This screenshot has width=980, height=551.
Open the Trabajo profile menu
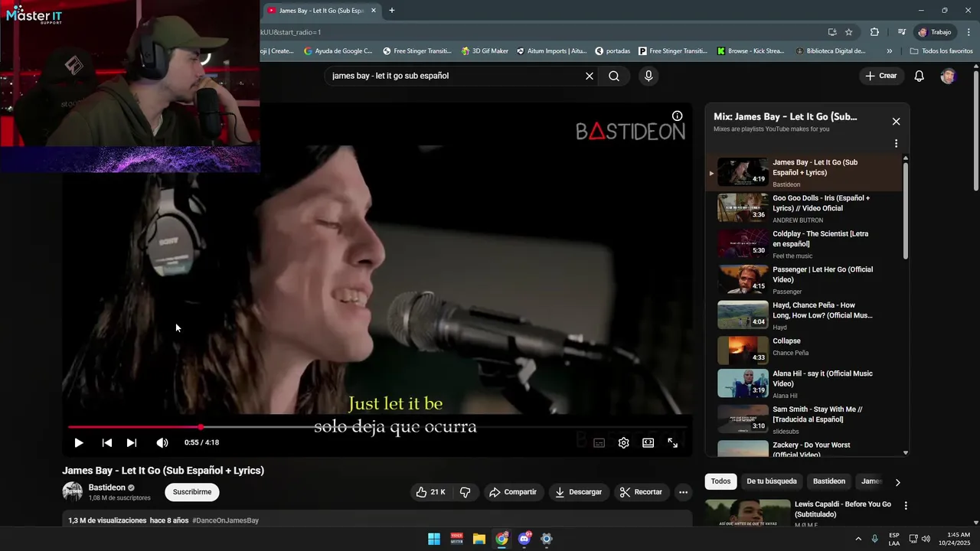935,32
